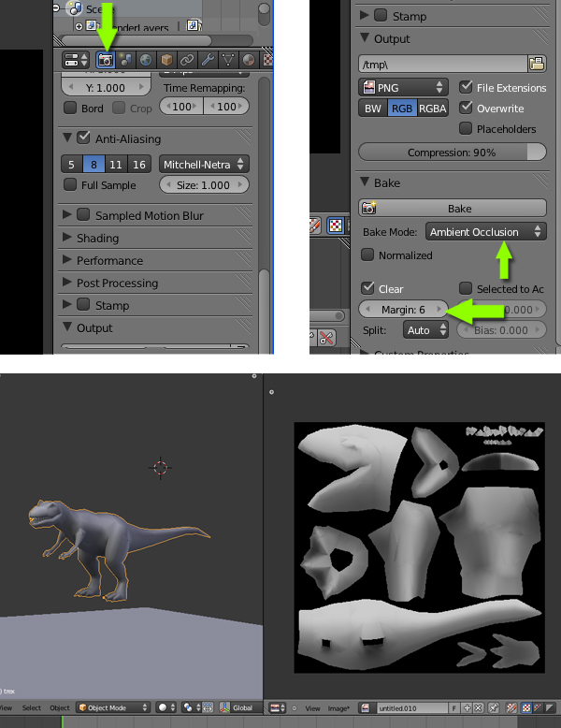This screenshot has width=561, height=728.
Task: Enable Full Sample checkbox
Action: (x=70, y=184)
